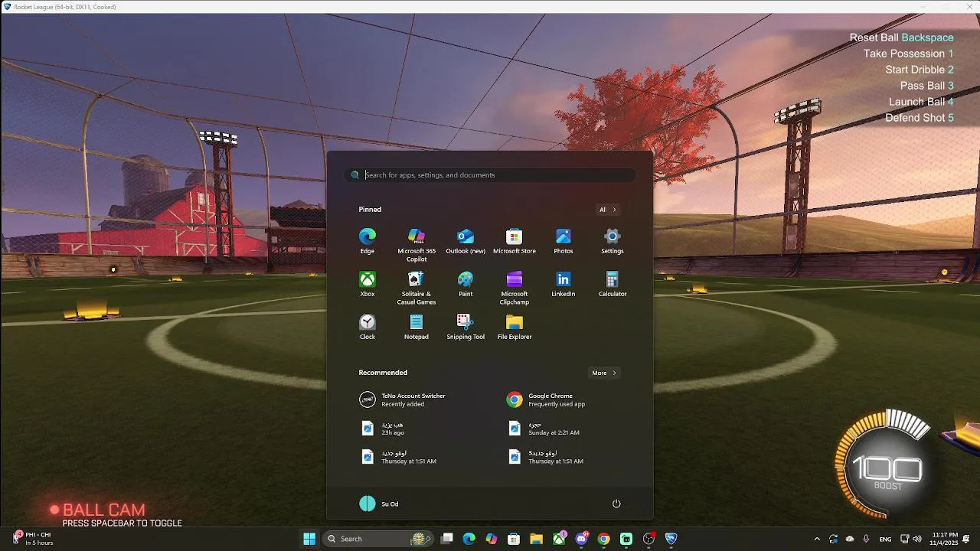
Task: Click the 'Launch Ball 4' hint text
Action: tap(921, 102)
